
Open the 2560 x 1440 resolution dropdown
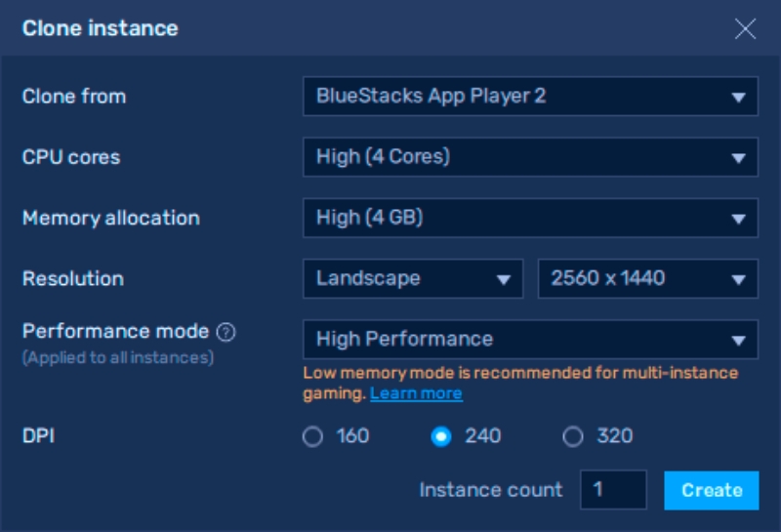pyautogui.click(x=648, y=278)
